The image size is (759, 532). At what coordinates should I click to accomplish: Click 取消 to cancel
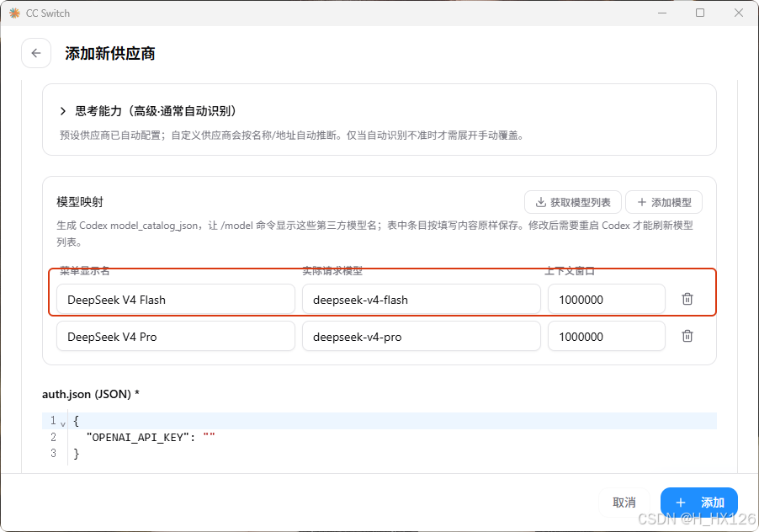click(624, 503)
